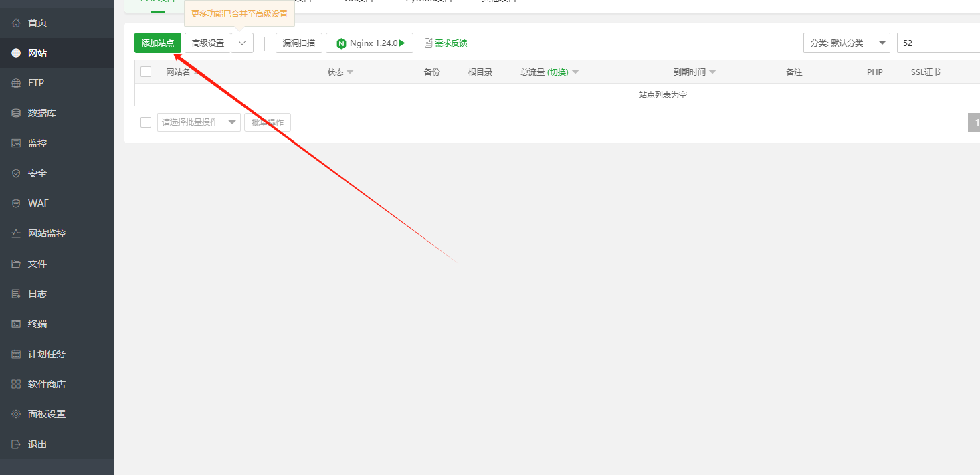Tick the checkbox beside batch operation dropdown
Image resolution: width=980 pixels, height=475 pixels.
(146, 122)
